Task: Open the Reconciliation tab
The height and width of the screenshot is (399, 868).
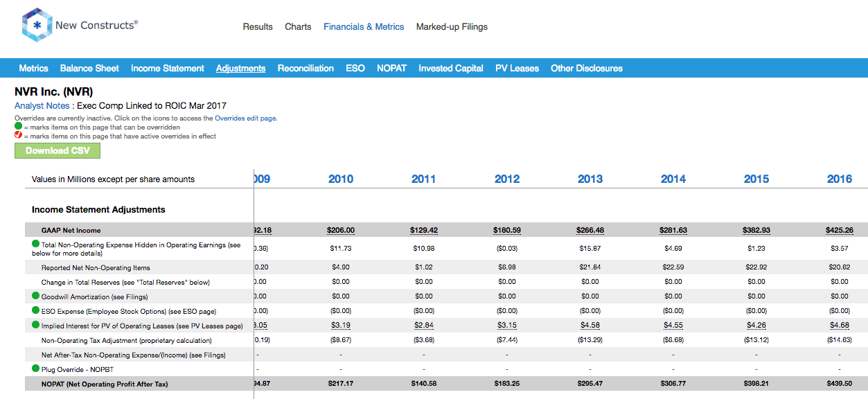Action: [x=305, y=68]
